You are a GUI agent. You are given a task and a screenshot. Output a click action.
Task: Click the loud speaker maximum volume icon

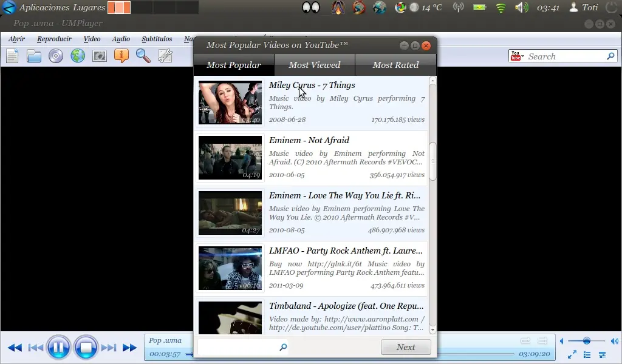pyautogui.click(x=614, y=341)
